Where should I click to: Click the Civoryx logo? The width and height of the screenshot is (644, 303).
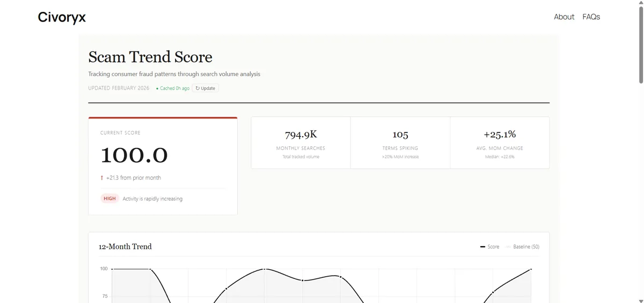[x=62, y=17]
